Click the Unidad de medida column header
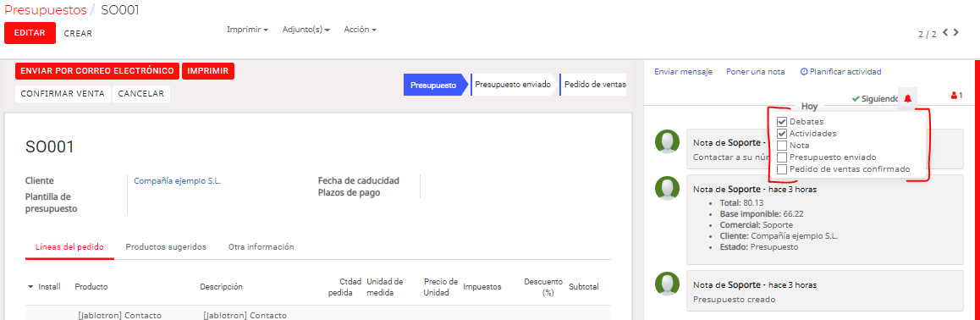The height and width of the screenshot is (320, 980). pos(385,287)
